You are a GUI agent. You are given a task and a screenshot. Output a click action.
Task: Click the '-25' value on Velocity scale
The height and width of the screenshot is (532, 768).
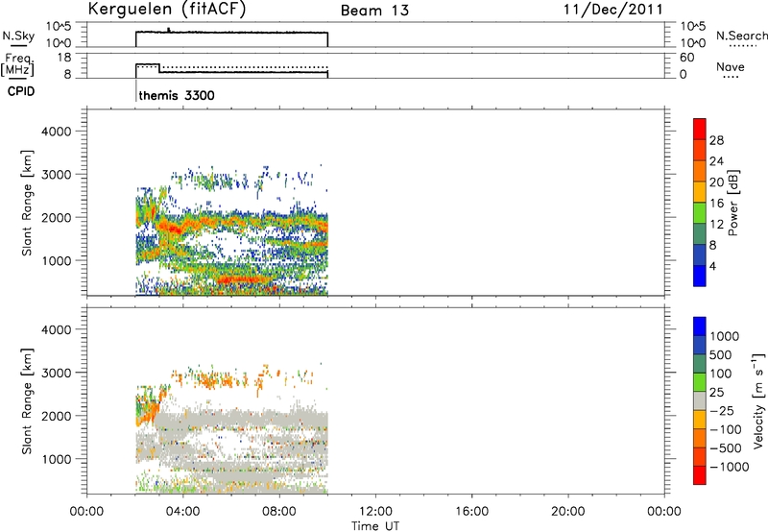(722, 410)
